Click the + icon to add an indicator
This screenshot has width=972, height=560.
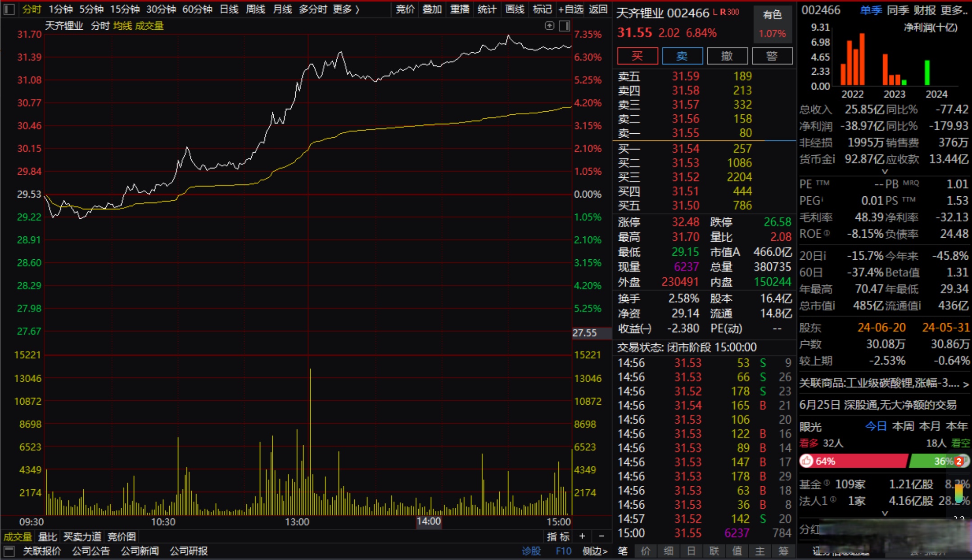(x=582, y=537)
